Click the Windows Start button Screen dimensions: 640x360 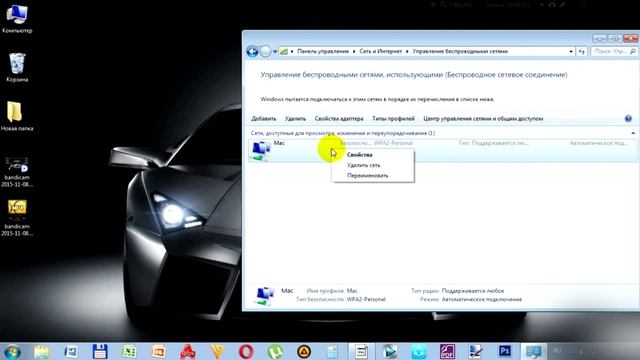pos(12,351)
